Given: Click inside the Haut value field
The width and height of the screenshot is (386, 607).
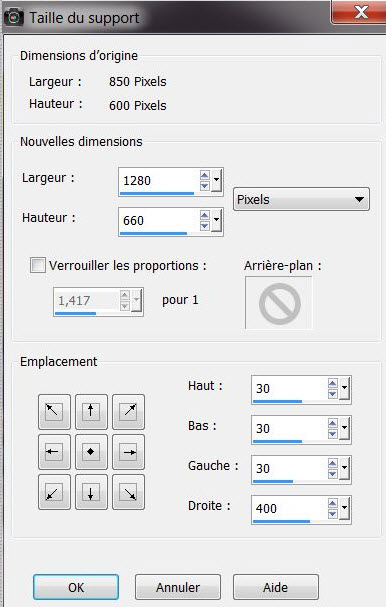Looking at the screenshot, I should click(x=290, y=388).
